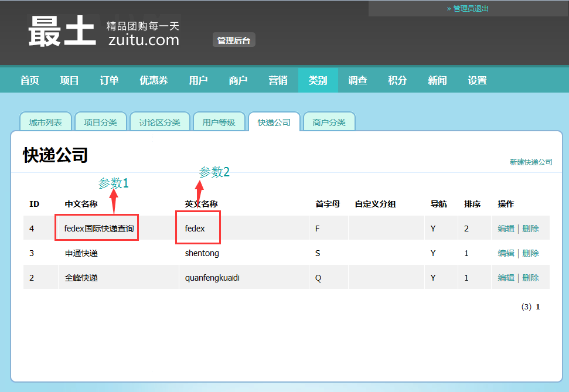Open the 新闻 menu

pos(437,80)
